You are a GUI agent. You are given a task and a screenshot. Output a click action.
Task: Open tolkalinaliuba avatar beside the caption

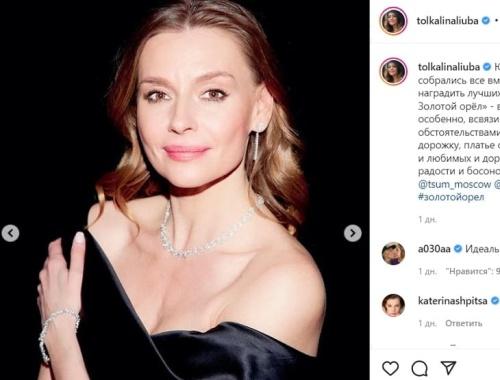(x=393, y=71)
